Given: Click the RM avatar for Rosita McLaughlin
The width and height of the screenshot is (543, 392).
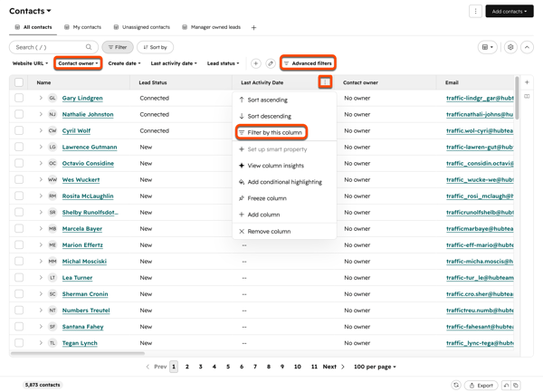Looking at the screenshot, I should 52,196.
